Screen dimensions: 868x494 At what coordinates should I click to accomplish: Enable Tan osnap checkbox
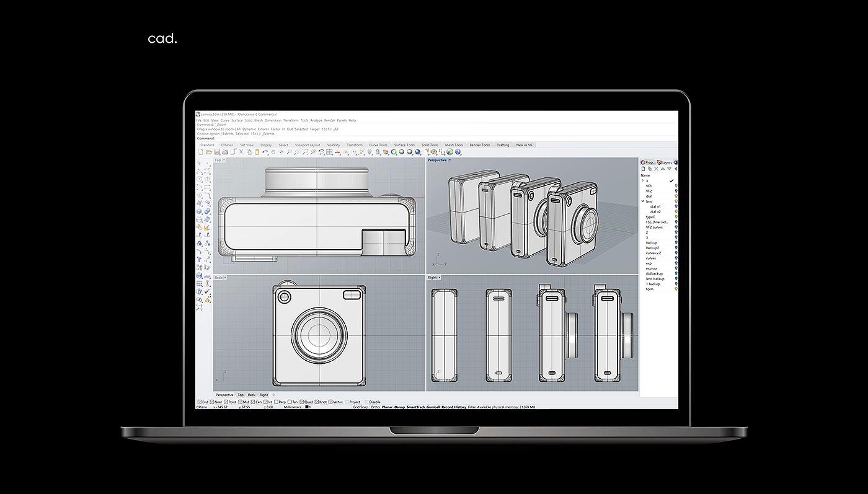click(290, 402)
